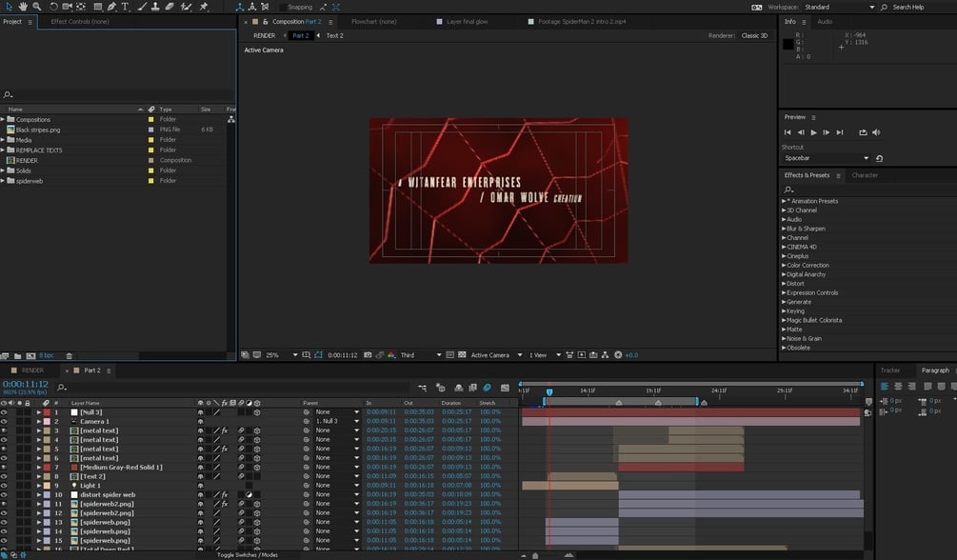Open Camera 1 parent dropdown

click(337, 421)
